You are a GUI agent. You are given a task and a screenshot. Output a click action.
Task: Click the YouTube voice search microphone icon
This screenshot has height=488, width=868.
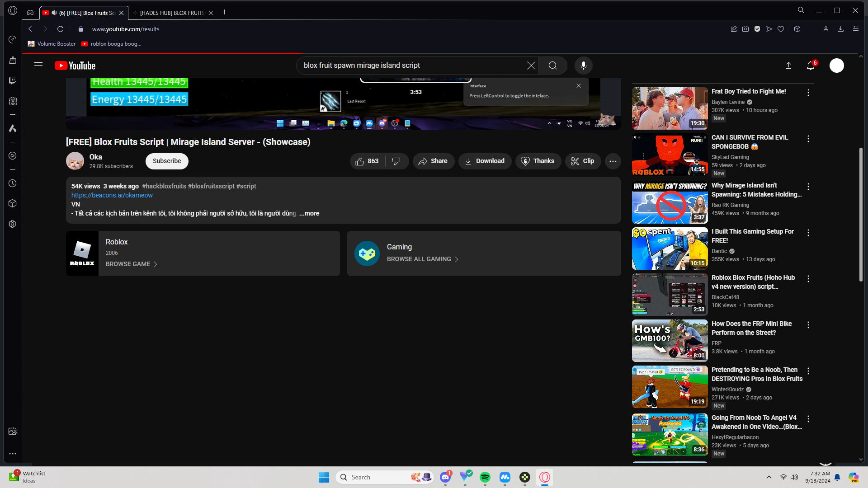(584, 66)
